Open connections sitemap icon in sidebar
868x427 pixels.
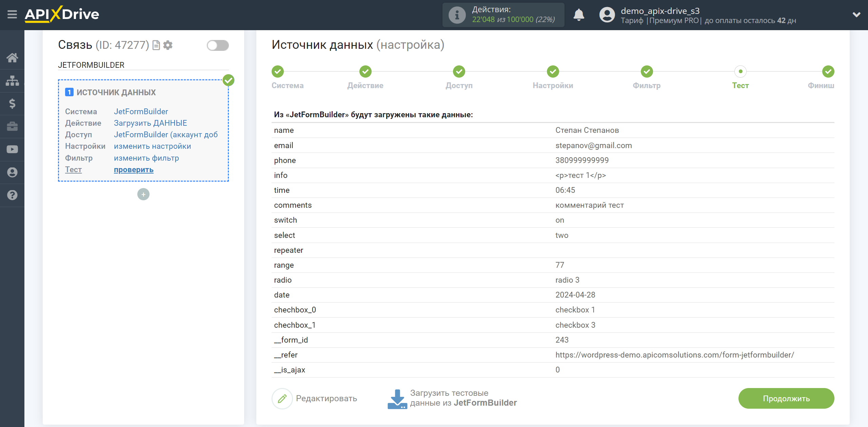tap(12, 81)
